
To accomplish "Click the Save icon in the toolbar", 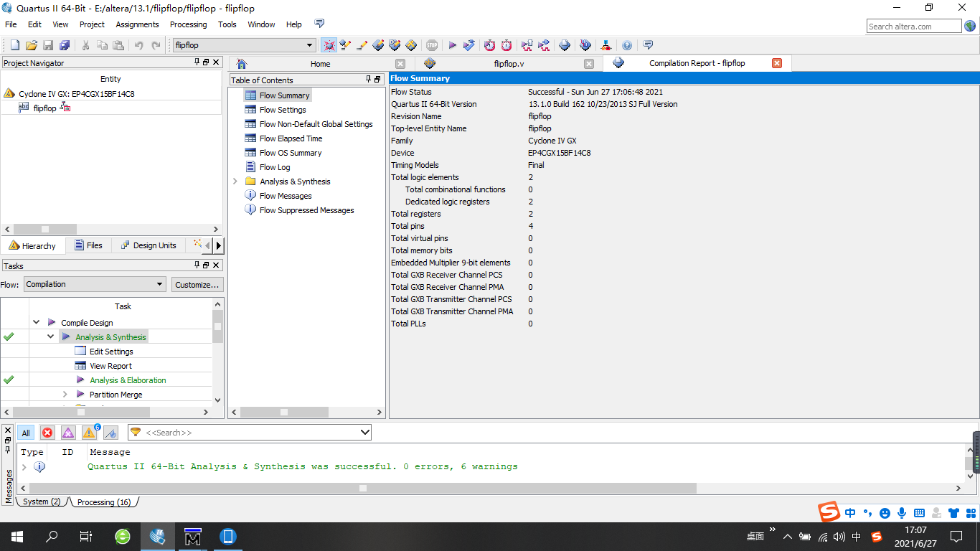I will 48,45.
